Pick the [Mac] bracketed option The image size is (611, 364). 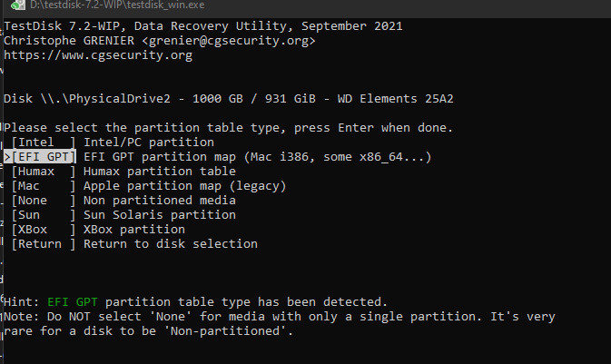click(44, 186)
